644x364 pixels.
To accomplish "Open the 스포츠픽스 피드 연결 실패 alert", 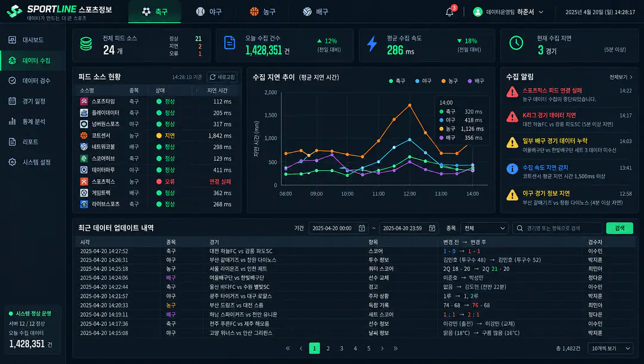I will [x=569, y=95].
